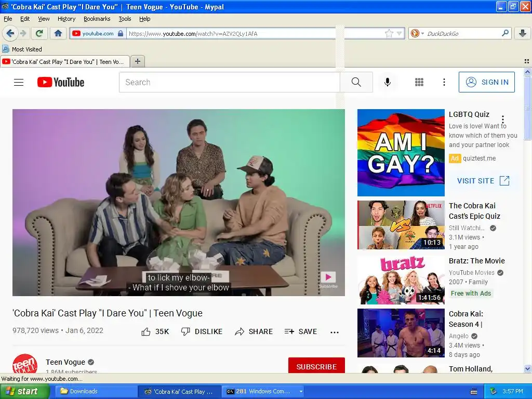Open the LGBTQ Quiz ad options menu
The image size is (532, 399).
pos(503,119)
